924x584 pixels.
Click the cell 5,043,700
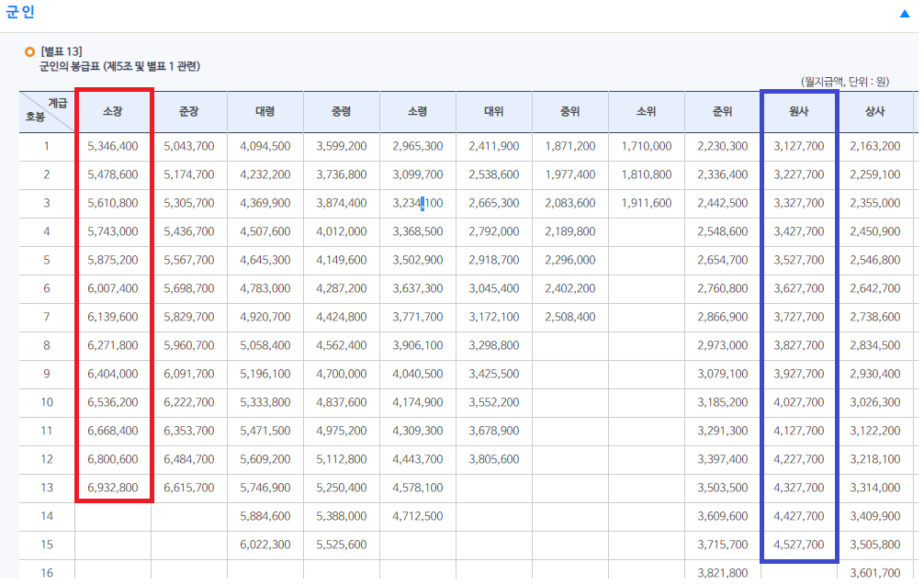tap(189, 146)
